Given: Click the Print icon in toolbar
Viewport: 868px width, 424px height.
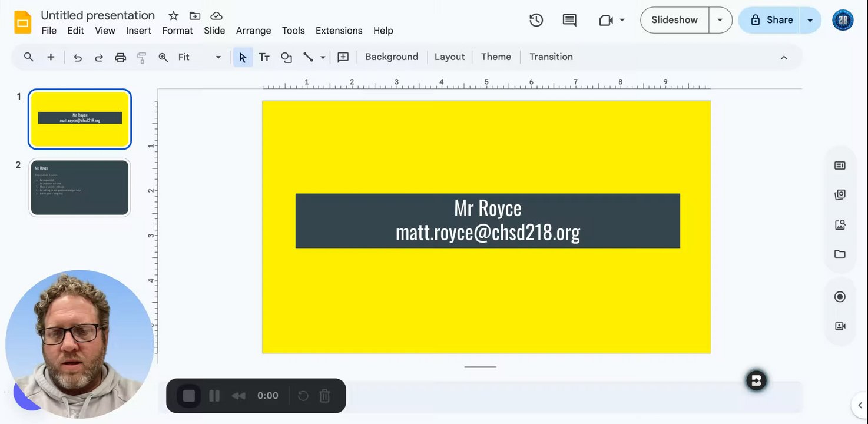Looking at the screenshot, I should tap(120, 57).
